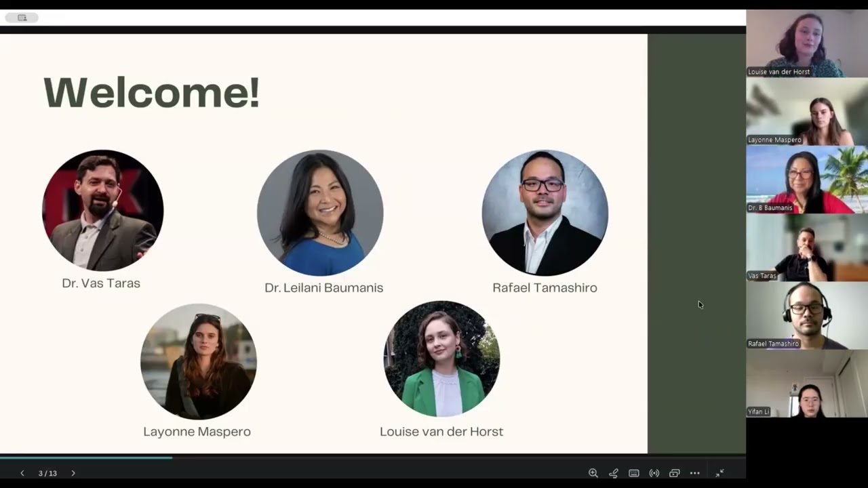Click the live broadcast signal icon
This screenshot has width=868, height=488.
click(654, 473)
